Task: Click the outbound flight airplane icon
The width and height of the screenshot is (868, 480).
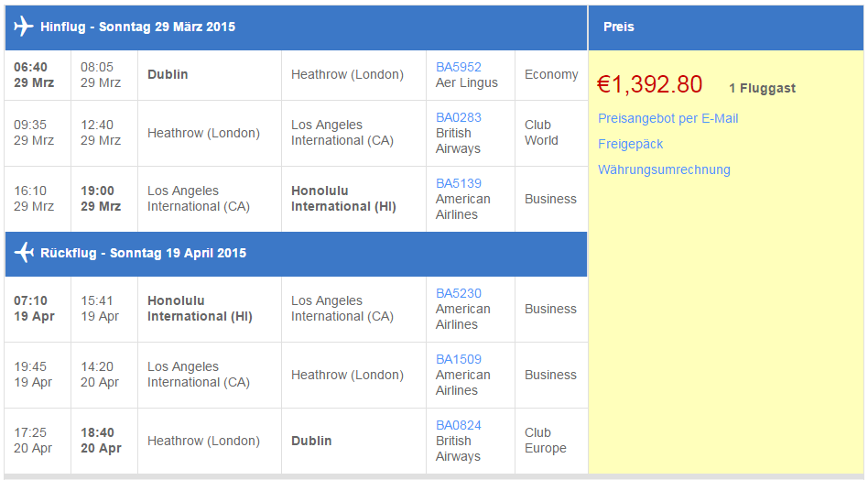Action: coord(23,26)
